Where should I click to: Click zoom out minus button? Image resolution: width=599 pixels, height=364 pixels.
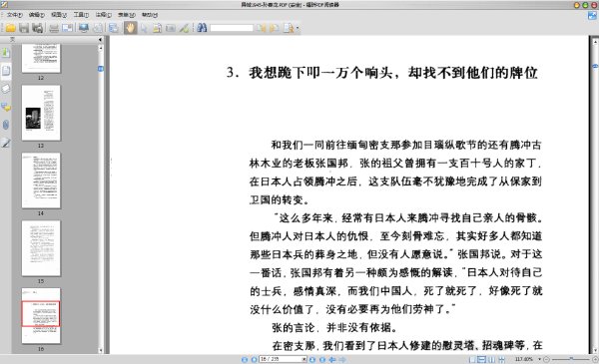546,359
